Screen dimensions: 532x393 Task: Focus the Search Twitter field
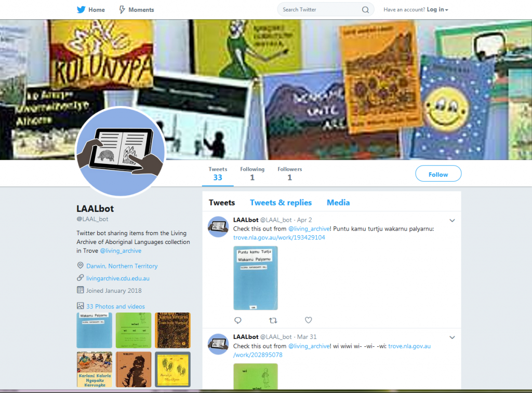click(321, 9)
